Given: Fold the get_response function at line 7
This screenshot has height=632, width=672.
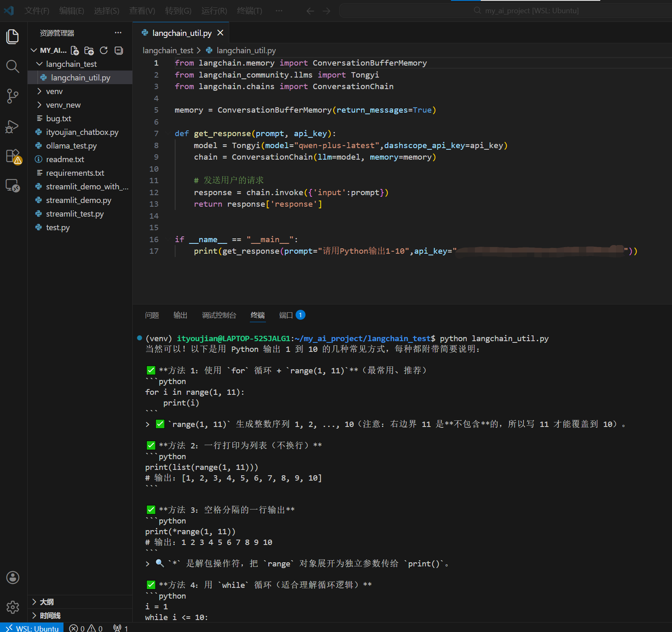Looking at the screenshot, I should pyautogui.click(x=167, y=133).
